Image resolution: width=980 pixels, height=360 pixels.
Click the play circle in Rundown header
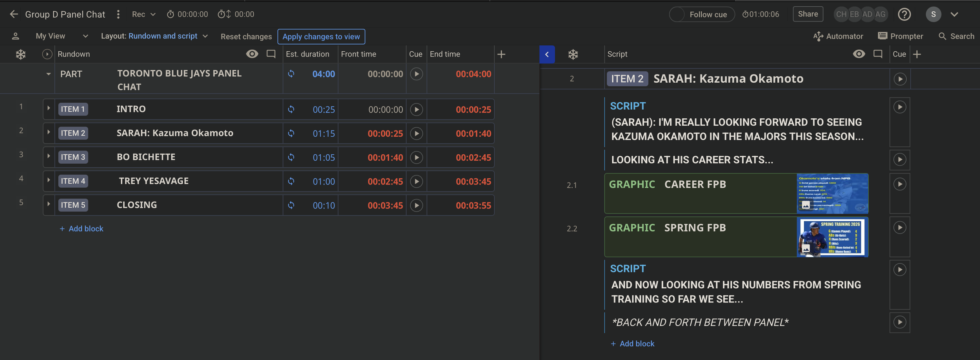[x=47, y=54]
